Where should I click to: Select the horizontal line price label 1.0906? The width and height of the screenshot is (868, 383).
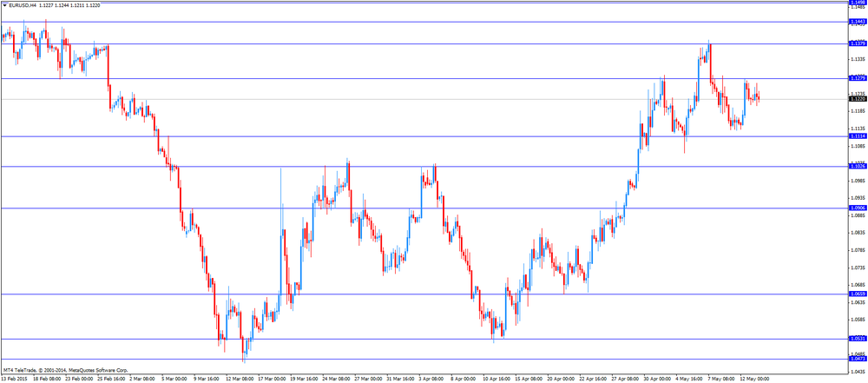click(858, 208)
